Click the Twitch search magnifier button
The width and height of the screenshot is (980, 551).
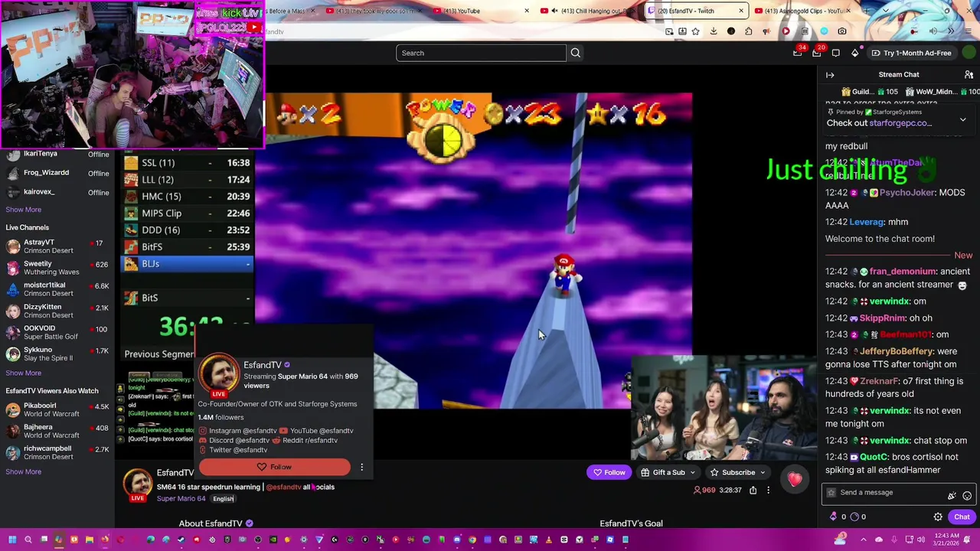pos(575,53)
